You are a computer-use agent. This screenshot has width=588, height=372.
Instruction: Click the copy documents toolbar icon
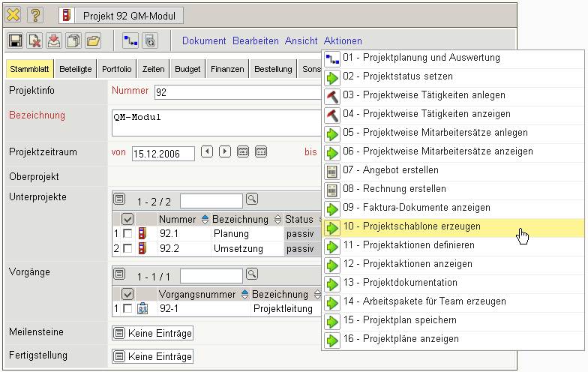click(x=73, y=41)
